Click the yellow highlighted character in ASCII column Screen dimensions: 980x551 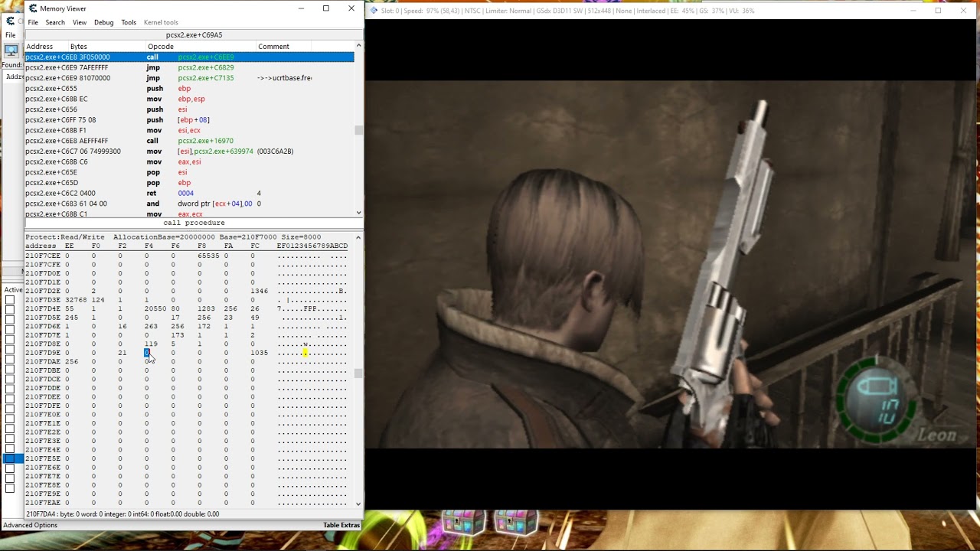click(305, 353)
